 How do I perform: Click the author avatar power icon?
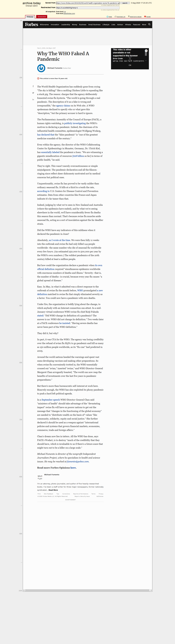(41, 68)
